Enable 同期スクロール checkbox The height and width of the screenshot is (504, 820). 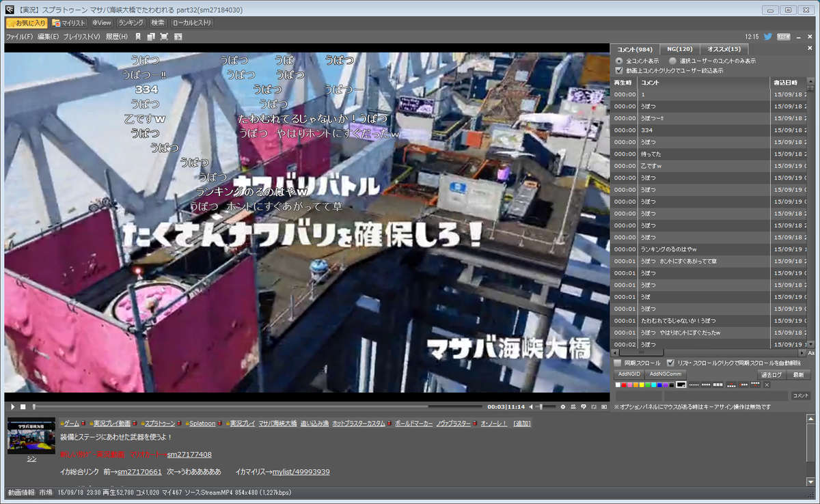617,363
